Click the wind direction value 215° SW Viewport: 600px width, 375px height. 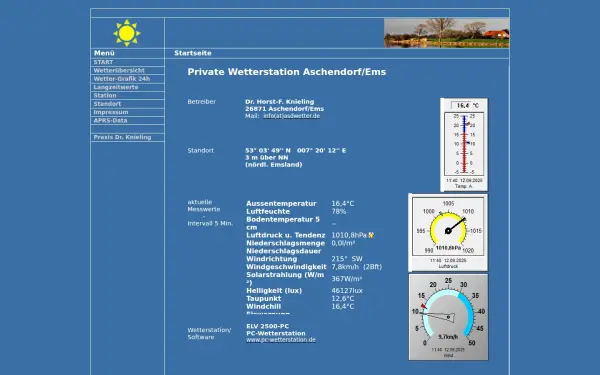347,259
